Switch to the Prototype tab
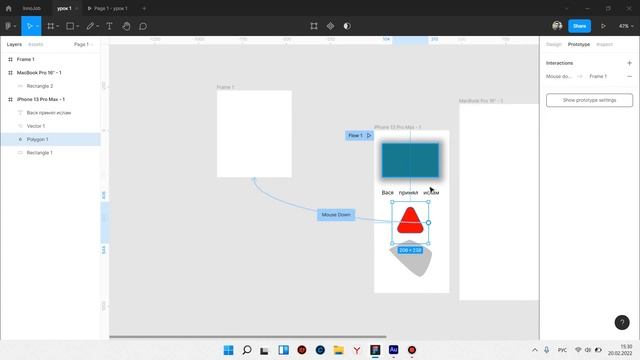The image size is (640, 360). [579, 44]
